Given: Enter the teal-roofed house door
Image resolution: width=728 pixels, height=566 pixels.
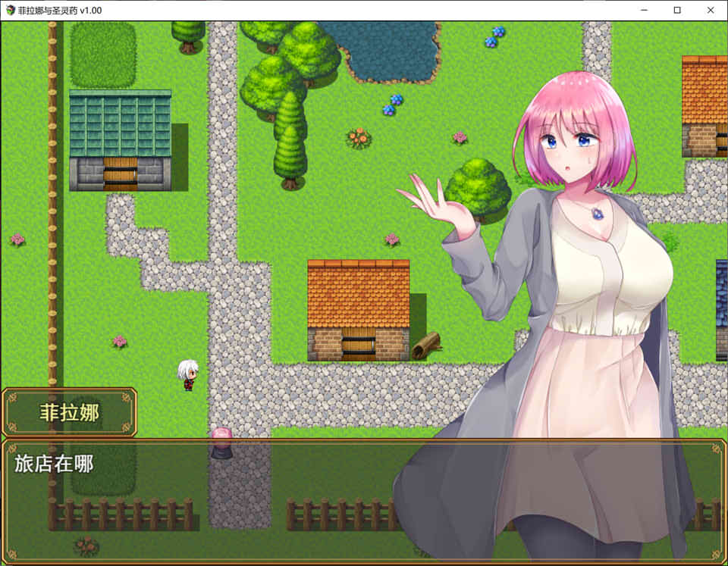Looking at the screenshot, I should tap(120, 174).
